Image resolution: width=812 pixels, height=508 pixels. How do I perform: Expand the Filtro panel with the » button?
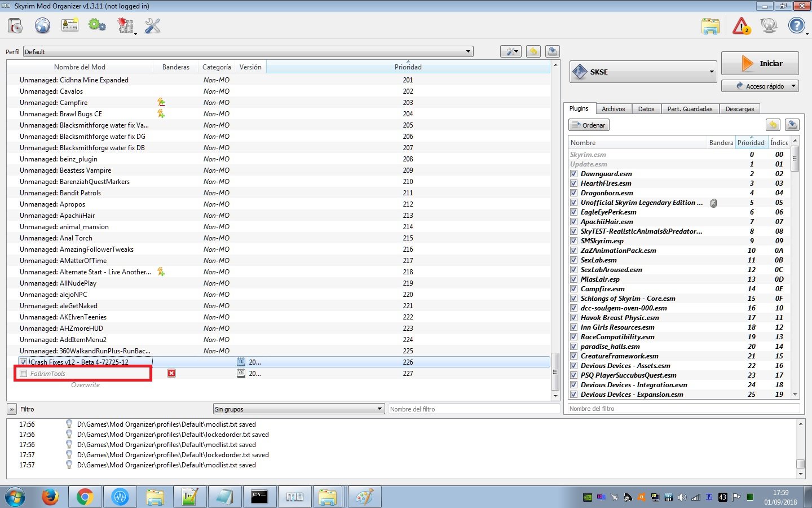(x=12, y=409)
